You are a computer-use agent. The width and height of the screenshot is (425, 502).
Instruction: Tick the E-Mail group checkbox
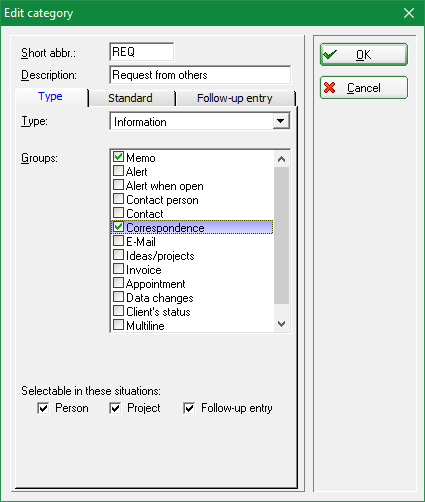pyautogui.click(x=118, y=241)
